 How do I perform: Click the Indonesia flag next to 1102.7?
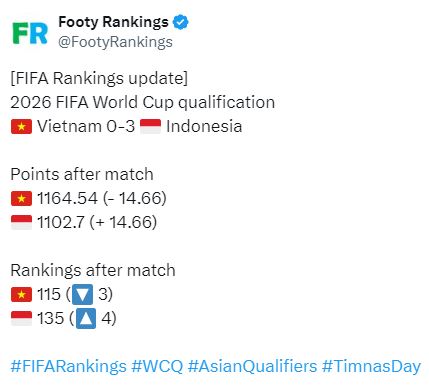(x=21, y=223)
